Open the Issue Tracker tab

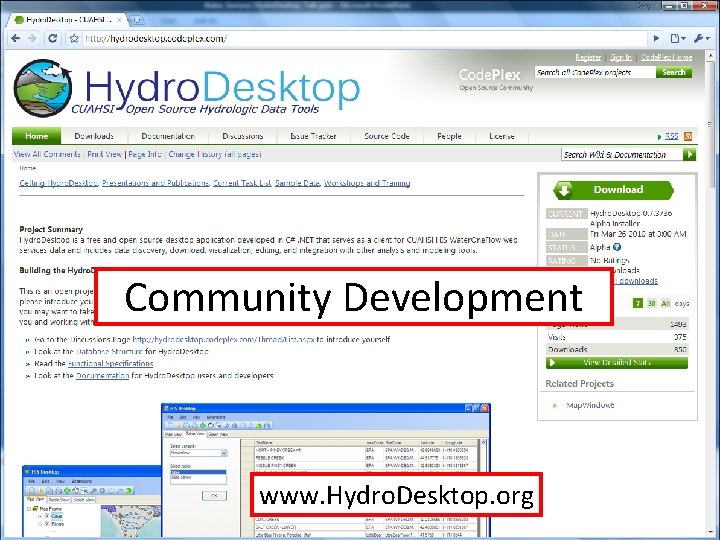[313, 136]
